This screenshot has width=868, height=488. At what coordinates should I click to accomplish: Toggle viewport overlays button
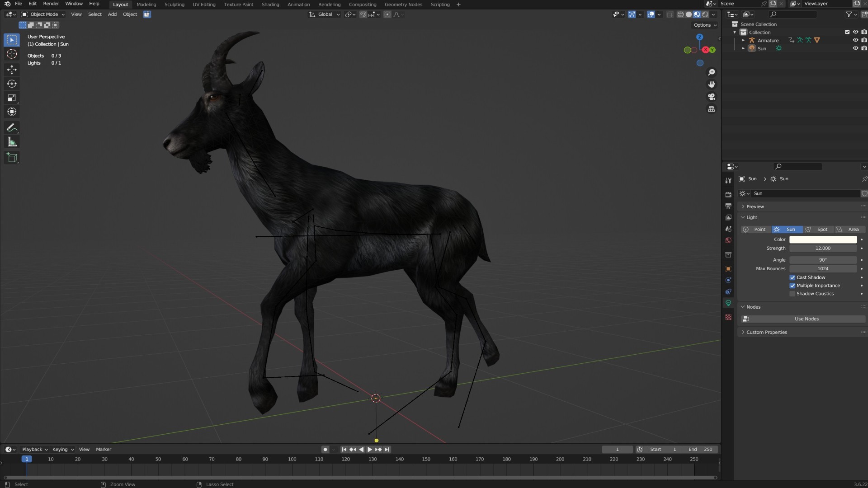tap(651, 14)
